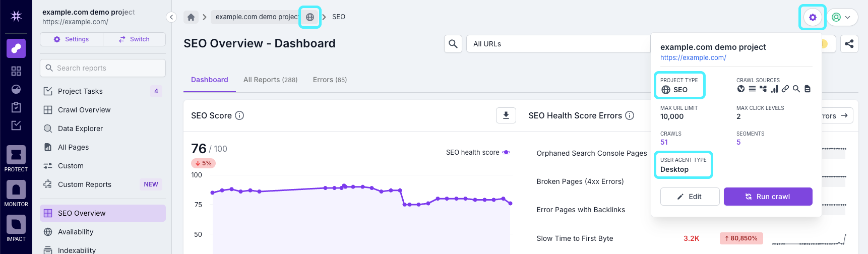868x254 pixels.
Task: Click the share icon button
Action: [x=849, y=44]
